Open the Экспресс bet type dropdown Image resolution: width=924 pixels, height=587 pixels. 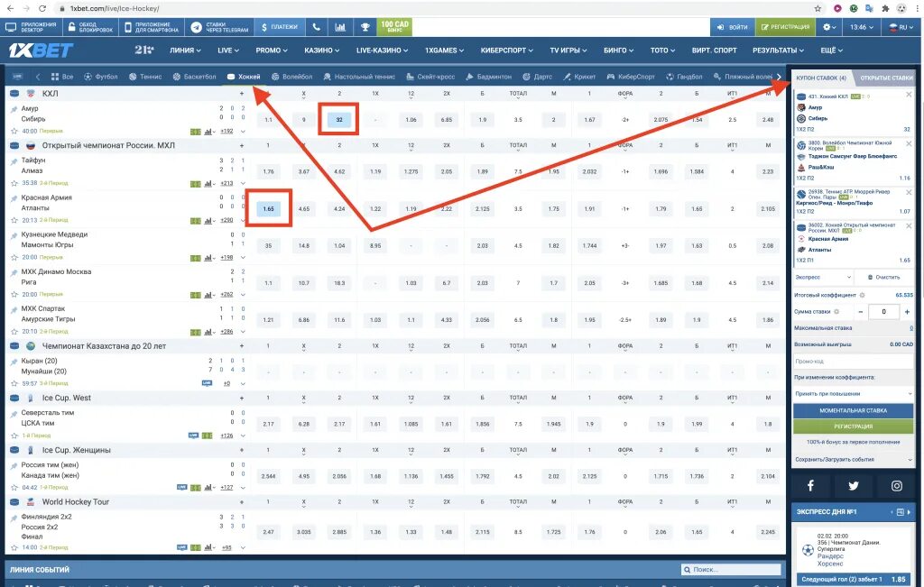(x=823, y=277)
